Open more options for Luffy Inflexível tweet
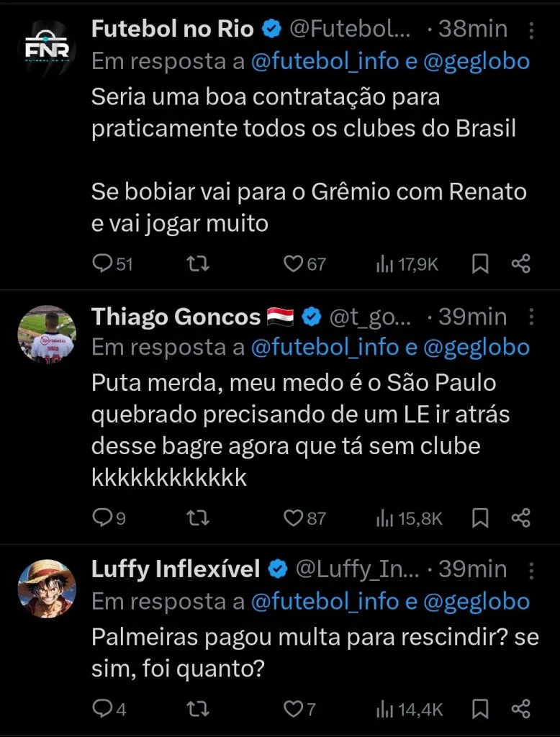 pos(531,569)
